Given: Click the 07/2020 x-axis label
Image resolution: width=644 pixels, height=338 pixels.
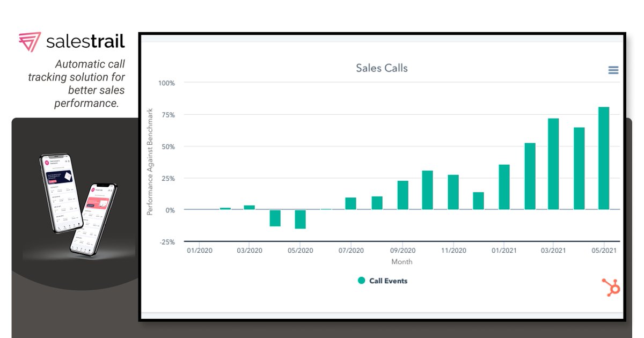Looking at the screenshot, I should 351,251.
